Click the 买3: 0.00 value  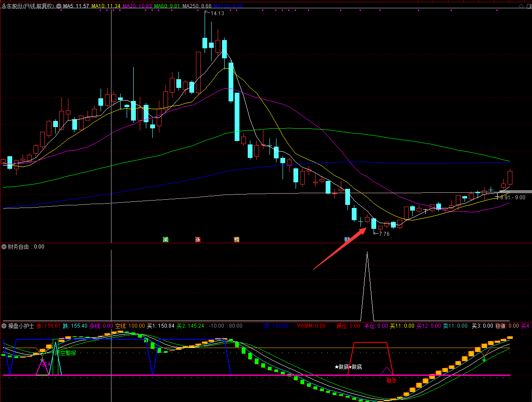pyautogui.click(x=482, y=326)
